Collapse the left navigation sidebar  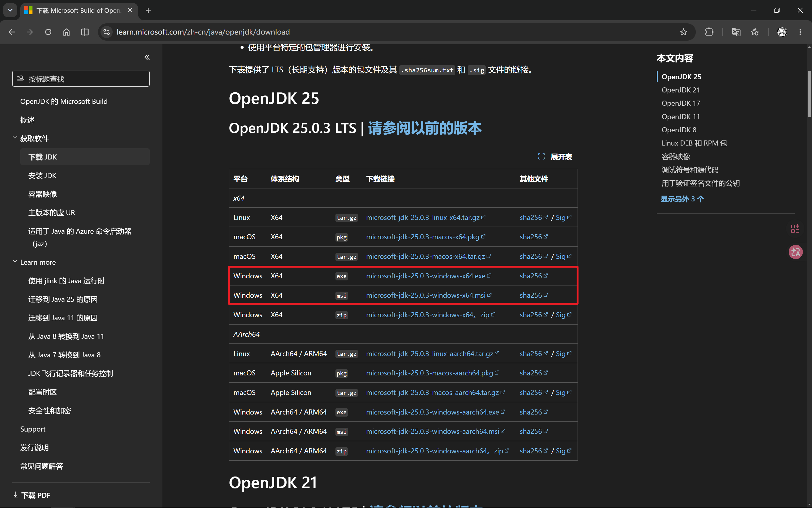[x=147, y=57]
